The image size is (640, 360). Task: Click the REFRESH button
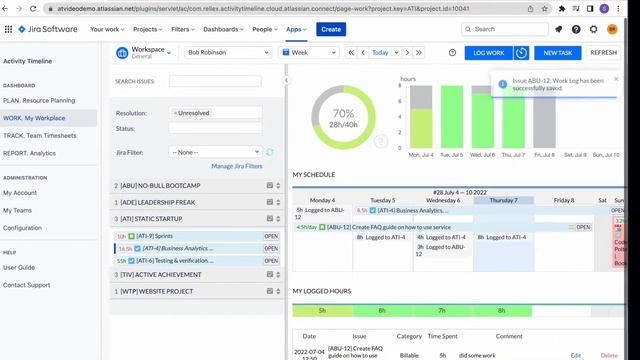[603, 53]
